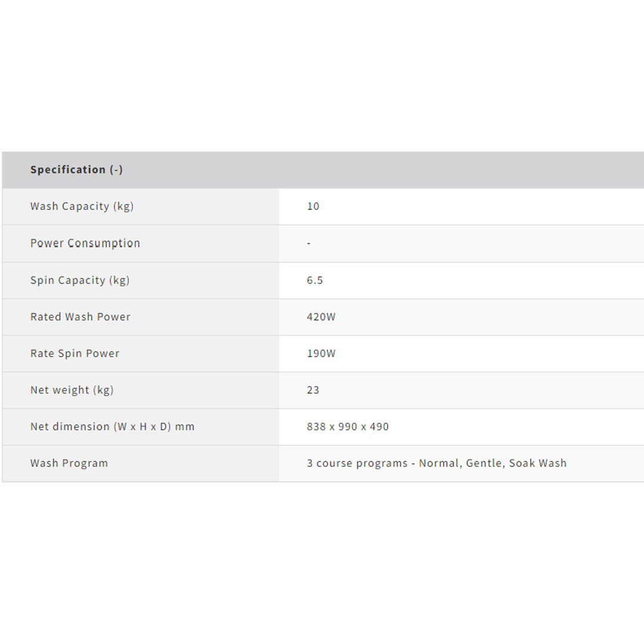Select the Rate Spin Power label
644x644 pixels.
75,354
